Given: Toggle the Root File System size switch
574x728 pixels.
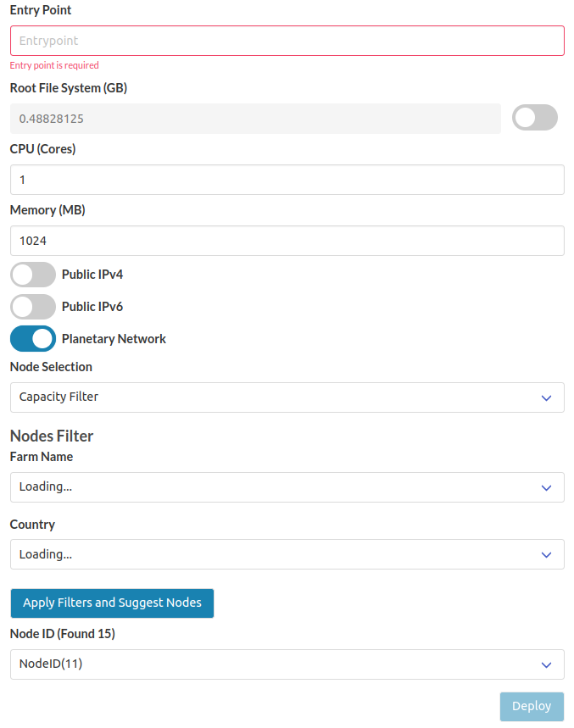Looking at the screenshot, I should [534, 117].
